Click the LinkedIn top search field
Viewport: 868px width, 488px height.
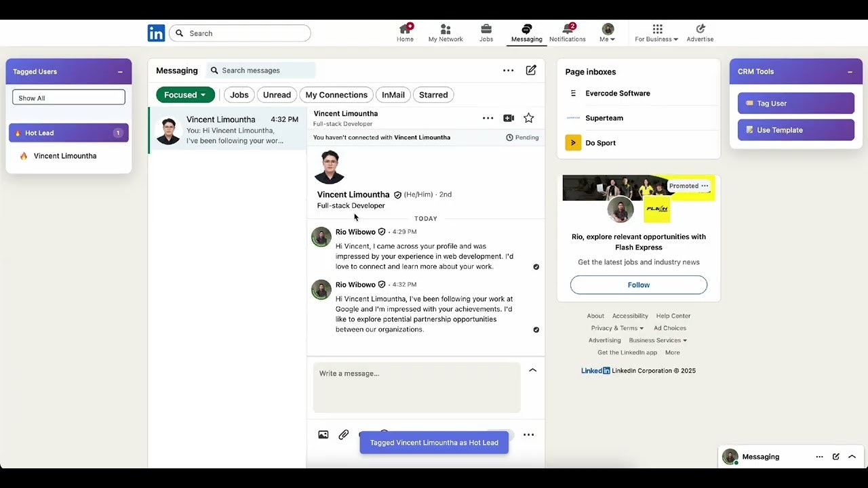tap(240, 33)
